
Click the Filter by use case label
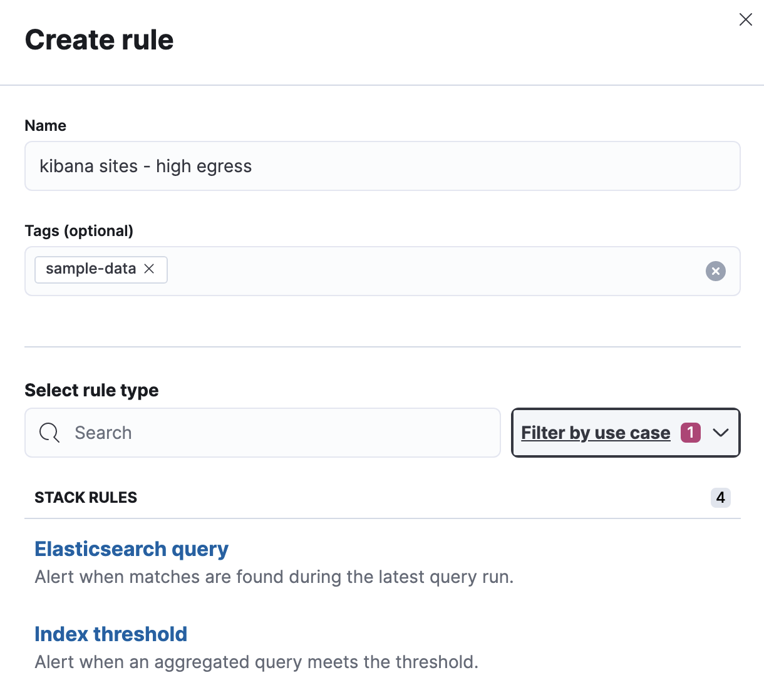(595, 433)
